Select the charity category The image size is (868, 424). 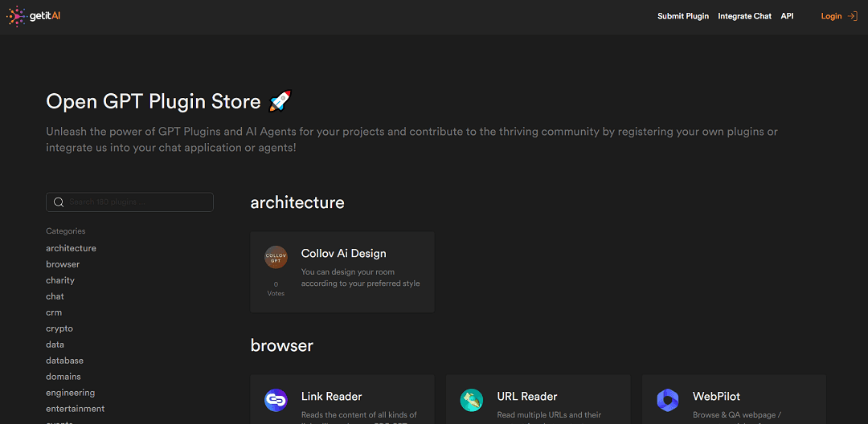60,280
